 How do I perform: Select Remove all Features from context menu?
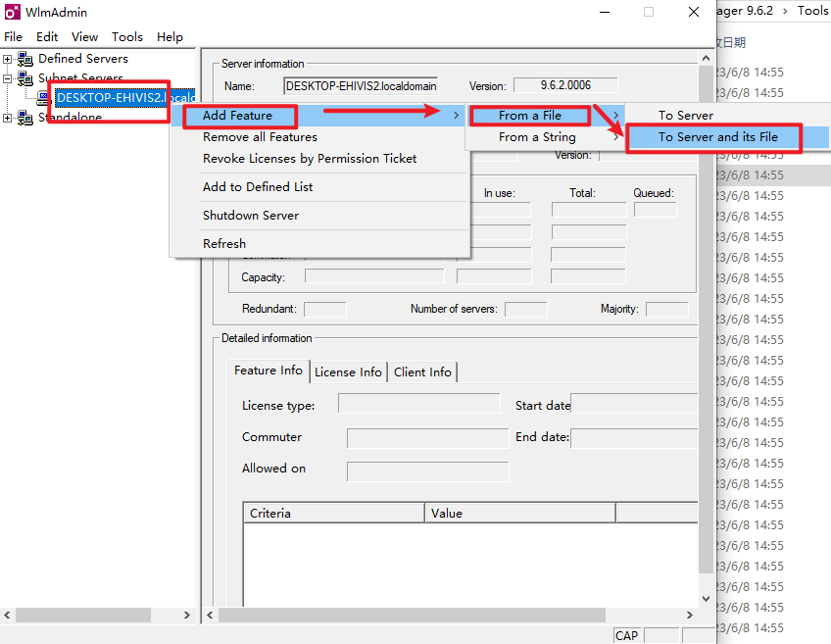(260, 137)
